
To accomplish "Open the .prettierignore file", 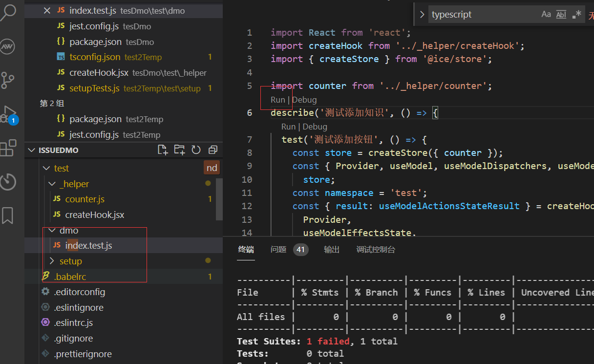I will click(124, 354).
